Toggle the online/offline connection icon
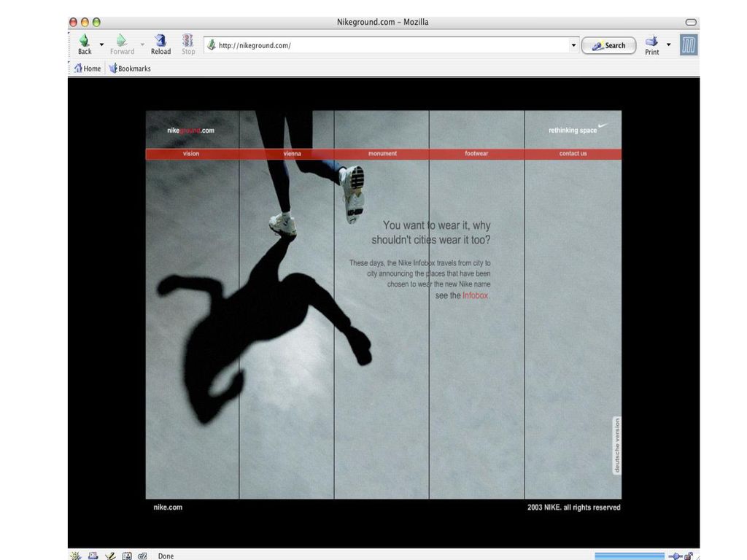Viewport: 747px width, 560px height. click(676, 556)
